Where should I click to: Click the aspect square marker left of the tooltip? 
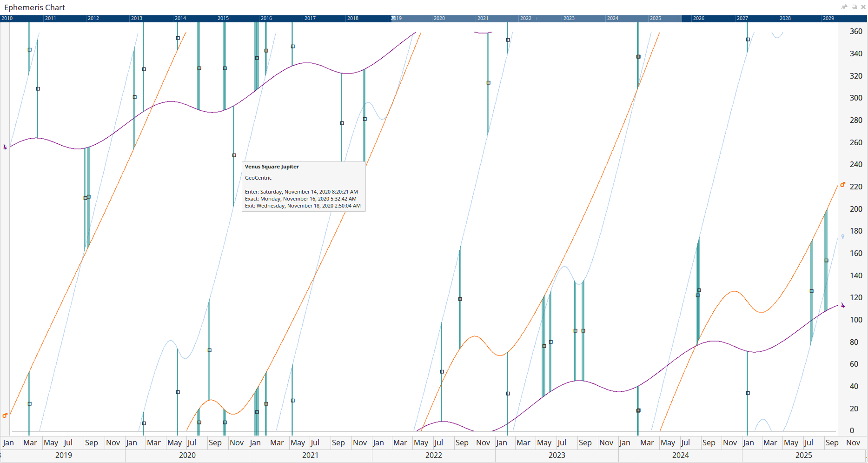tap(234, 155)
